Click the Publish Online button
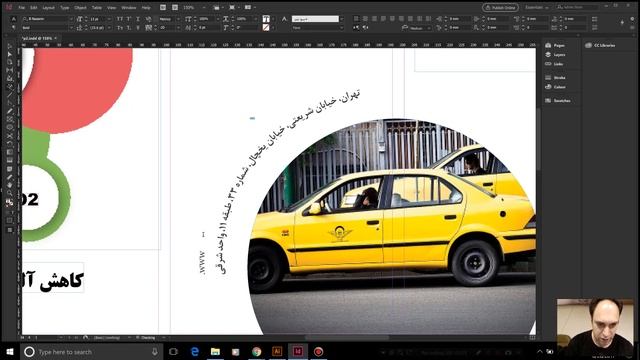The height and width of the screenshot is (360, 640). 500,7
